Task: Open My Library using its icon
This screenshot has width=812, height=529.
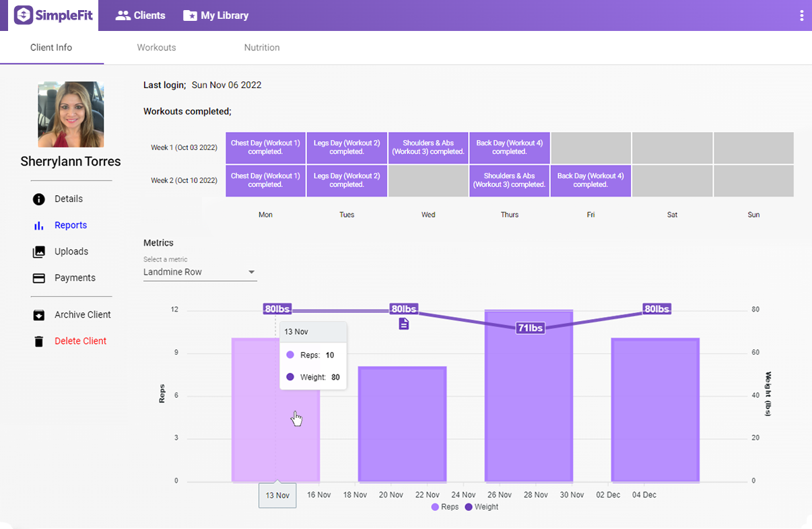Action: [x=189, y=14]
